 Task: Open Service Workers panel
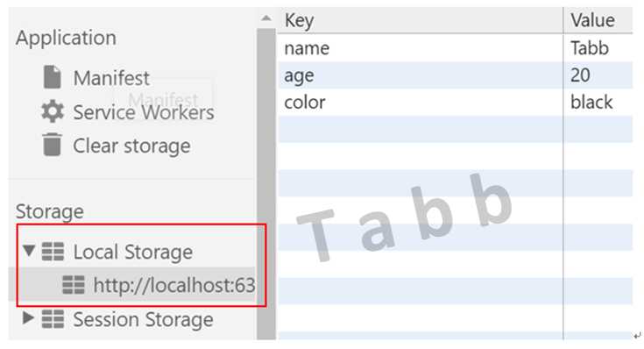(x=144, y=112)
